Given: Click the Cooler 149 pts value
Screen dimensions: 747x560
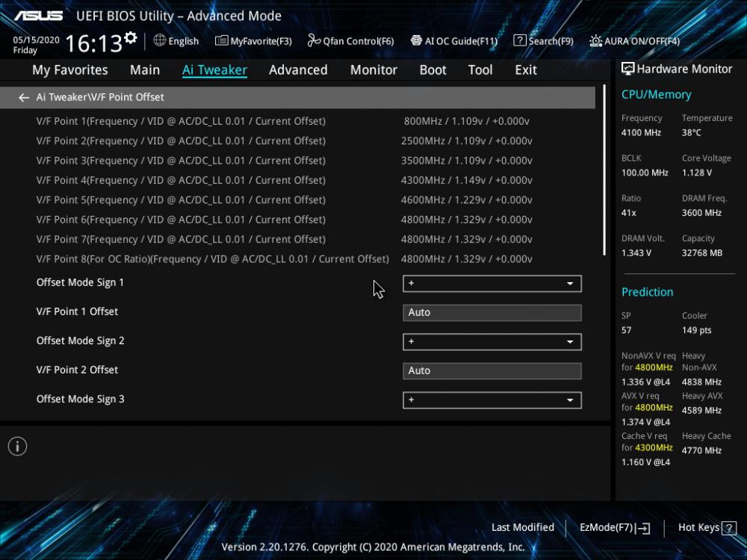Looking at the screenshot, I should [696, 331].
